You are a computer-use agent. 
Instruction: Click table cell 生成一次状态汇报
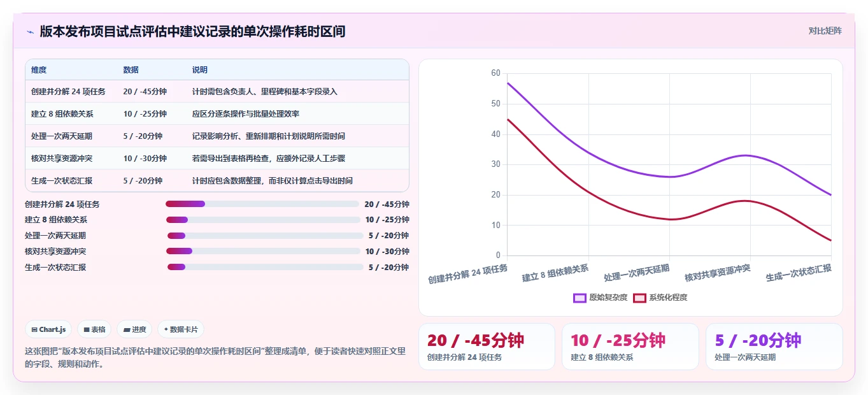[62, 181]
